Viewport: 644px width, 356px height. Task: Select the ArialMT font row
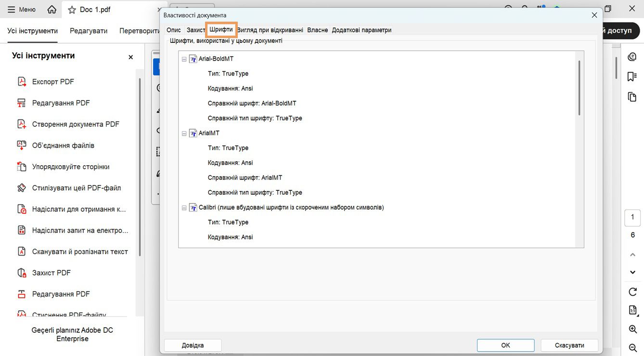pos(209,133)
